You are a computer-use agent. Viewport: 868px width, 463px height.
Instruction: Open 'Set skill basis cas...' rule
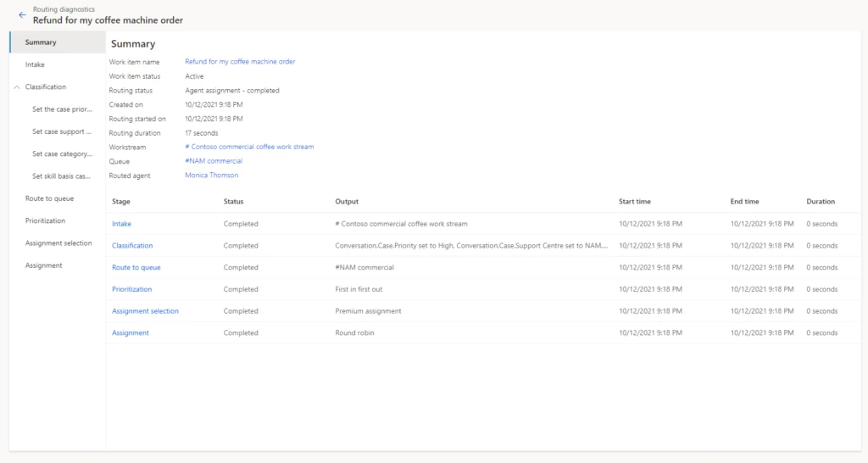point(62,176)
